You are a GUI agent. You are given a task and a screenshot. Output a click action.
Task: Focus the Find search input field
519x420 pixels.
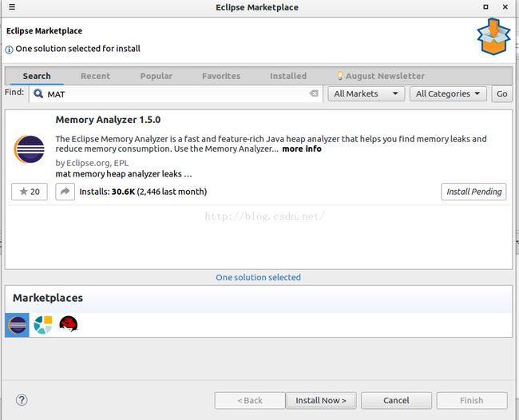[x=176, y=94]
